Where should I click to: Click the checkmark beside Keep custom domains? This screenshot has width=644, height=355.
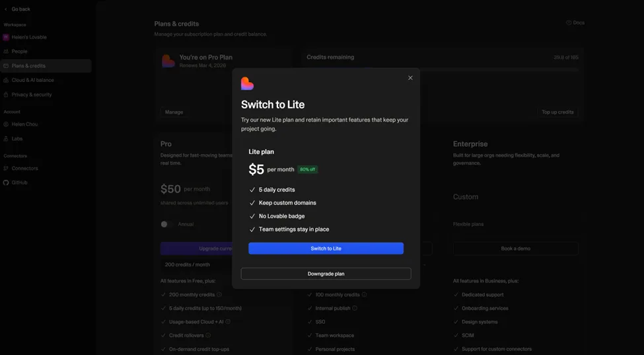click(x=252, y=203)
